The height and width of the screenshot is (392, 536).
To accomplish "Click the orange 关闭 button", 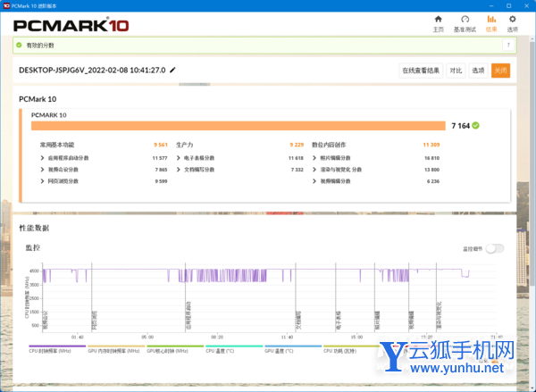I will click(500, 71).
